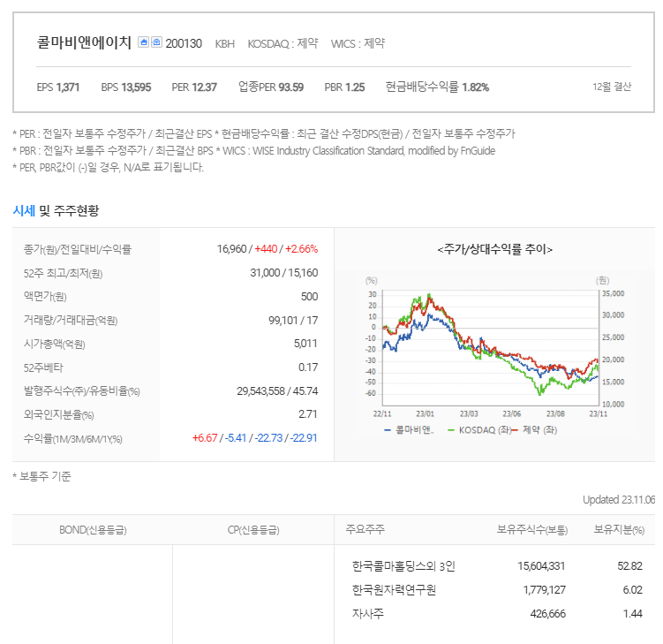Click the -22.91 one-year return

coord(304,438)
